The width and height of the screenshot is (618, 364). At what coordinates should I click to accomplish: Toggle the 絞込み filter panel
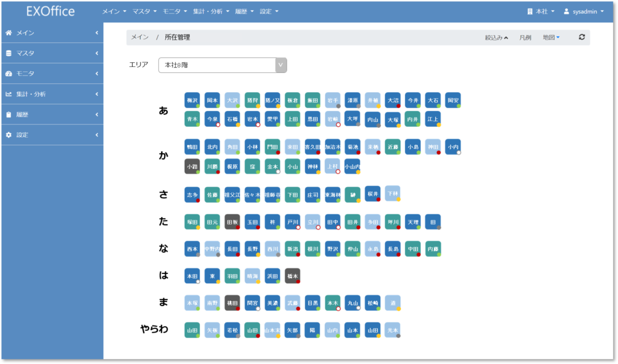point(496,37)
